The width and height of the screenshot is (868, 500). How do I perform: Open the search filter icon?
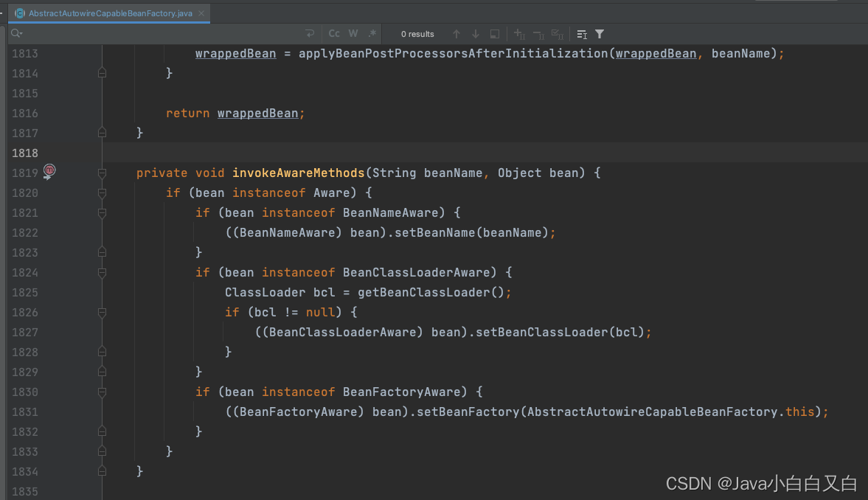pos(599,34)
